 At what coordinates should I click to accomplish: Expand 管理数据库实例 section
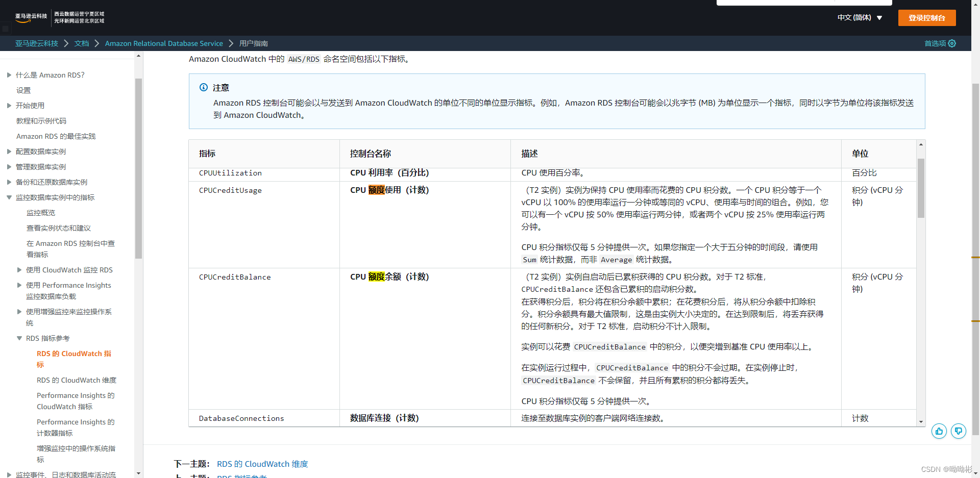tap(9, 167)
